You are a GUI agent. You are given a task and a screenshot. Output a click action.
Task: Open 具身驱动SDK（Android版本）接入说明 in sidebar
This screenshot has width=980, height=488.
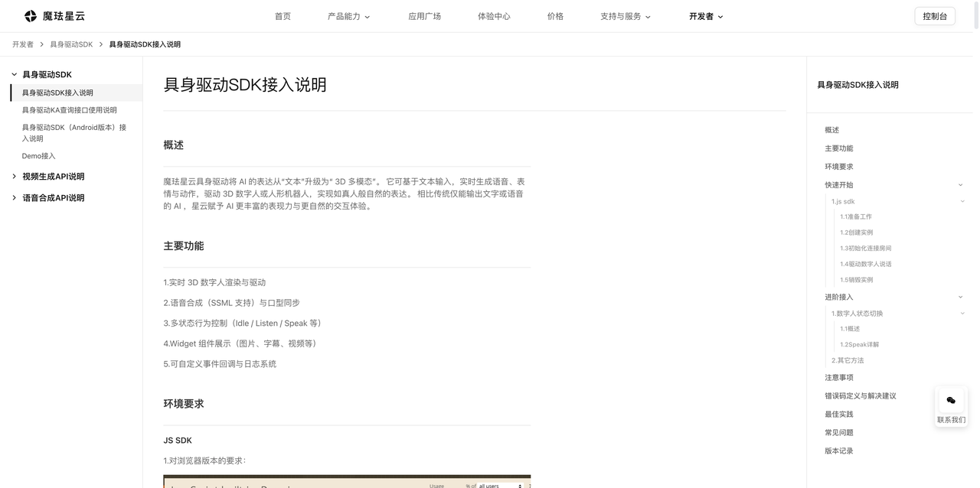[x=74, y=133]
